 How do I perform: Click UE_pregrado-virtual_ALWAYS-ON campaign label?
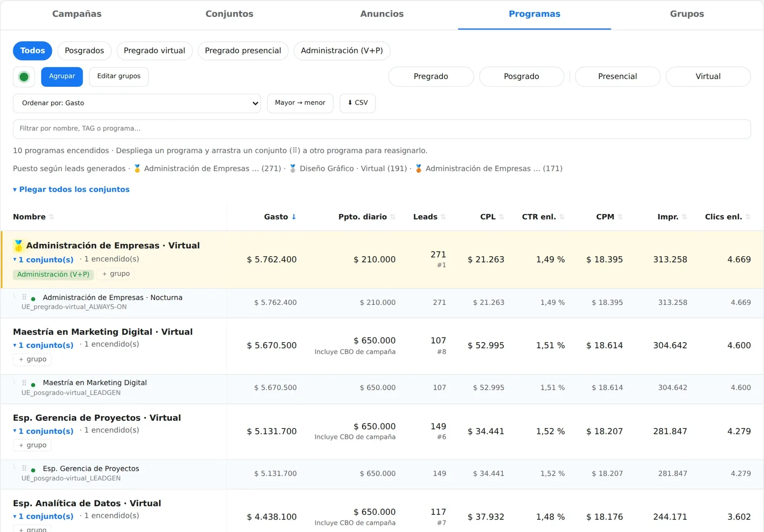74,307
